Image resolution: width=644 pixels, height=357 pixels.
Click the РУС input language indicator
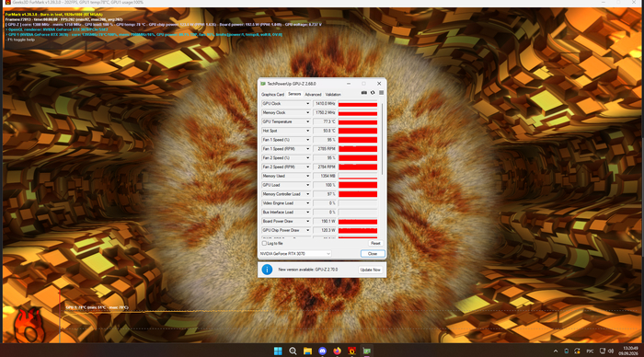pos(590,351)
